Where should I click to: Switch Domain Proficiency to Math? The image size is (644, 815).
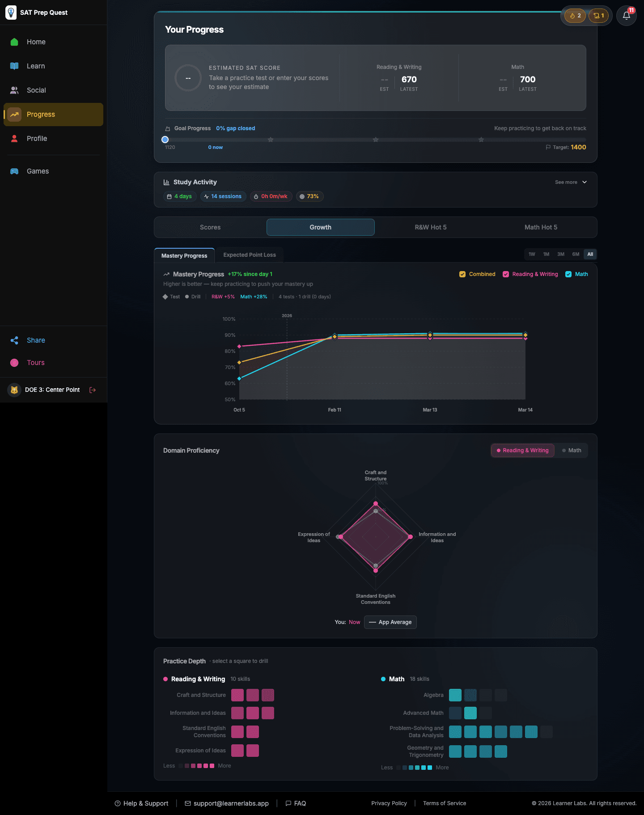[572, 450]
